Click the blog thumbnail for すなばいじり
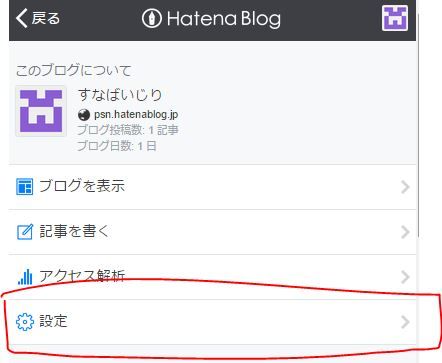 pyautogui.click(x=41, y=111)
